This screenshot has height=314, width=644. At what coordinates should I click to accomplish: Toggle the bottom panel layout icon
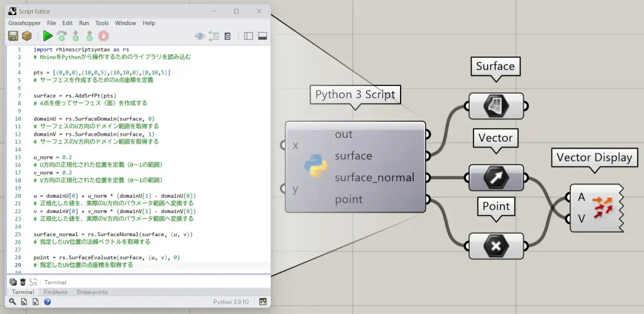[262, 36]
